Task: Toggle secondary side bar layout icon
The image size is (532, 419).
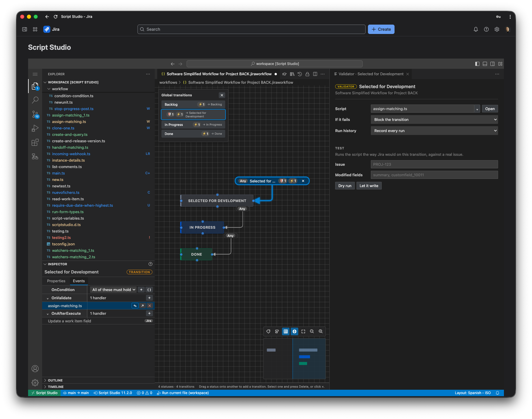Action: [x=493, y=64]
